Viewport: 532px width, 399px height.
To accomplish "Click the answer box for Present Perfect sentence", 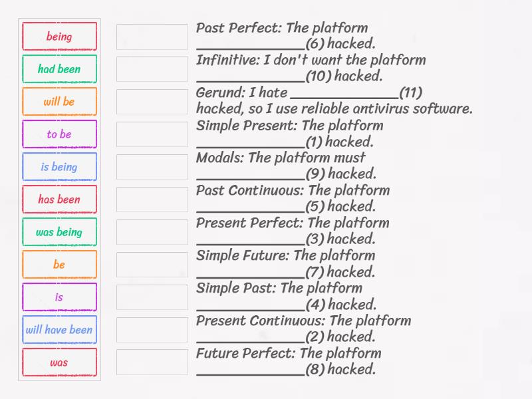I will (x=152, y=231).
